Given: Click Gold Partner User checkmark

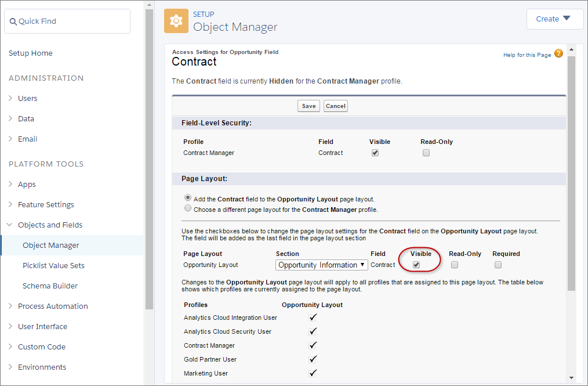Looking at the screenshot, I should pyautogui.click(x=313, y=359).
